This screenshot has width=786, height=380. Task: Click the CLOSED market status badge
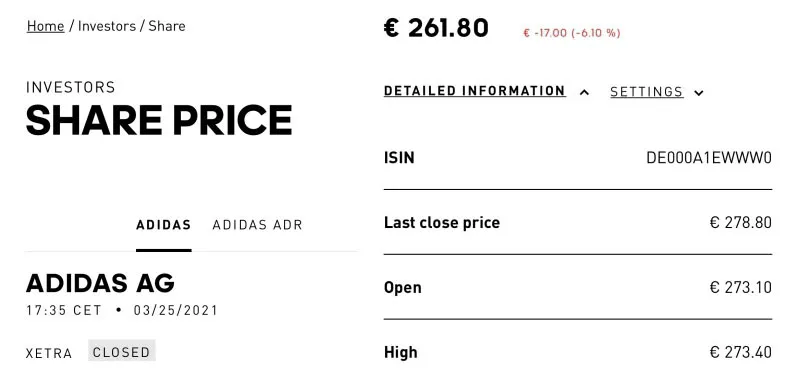point(122,352)
